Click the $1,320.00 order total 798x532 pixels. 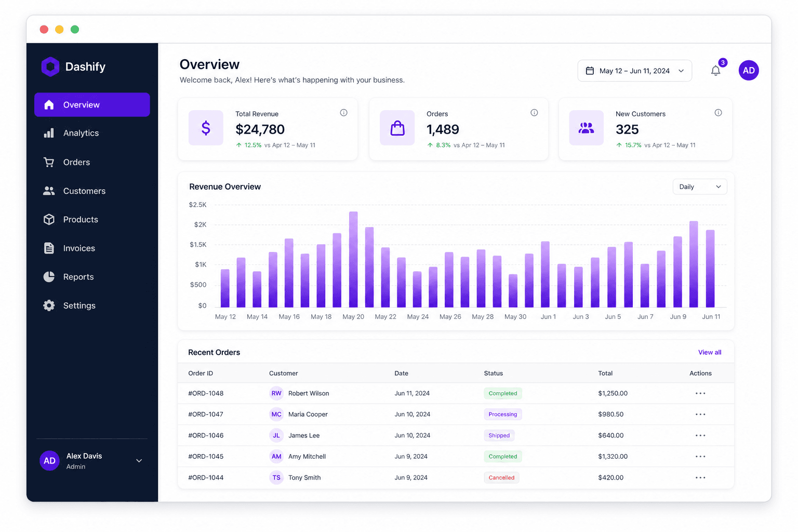click(x=613, y=457)
